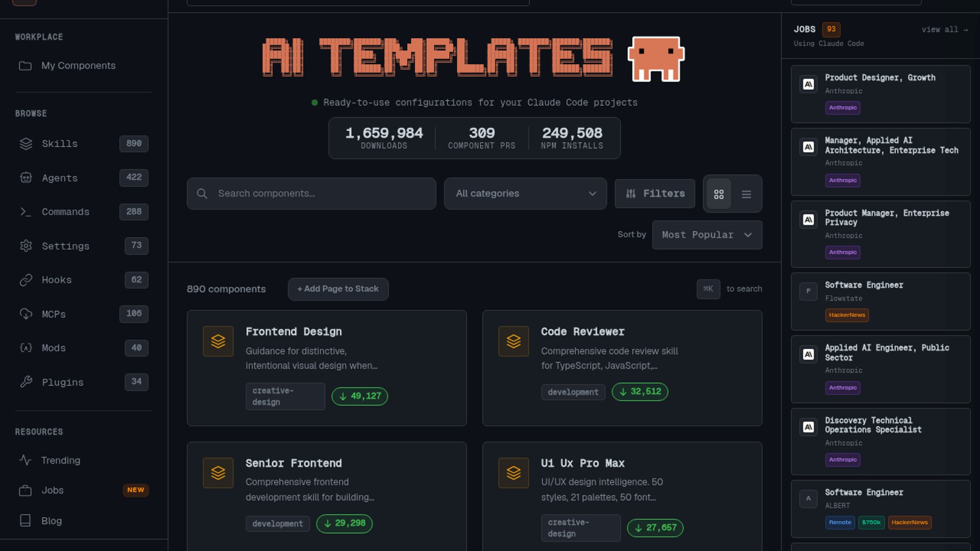Open Product Manager, Enterprise Privacy job
Viewport: 980px width, 551px height.
click(880, 234)
